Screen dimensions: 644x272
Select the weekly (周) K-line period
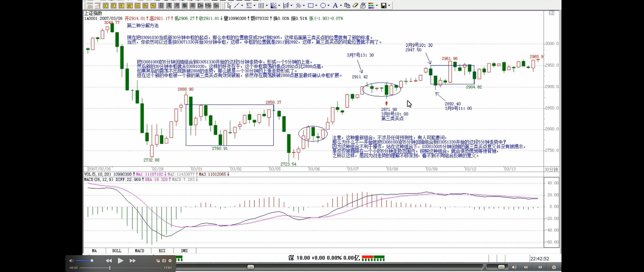[169, 6]
